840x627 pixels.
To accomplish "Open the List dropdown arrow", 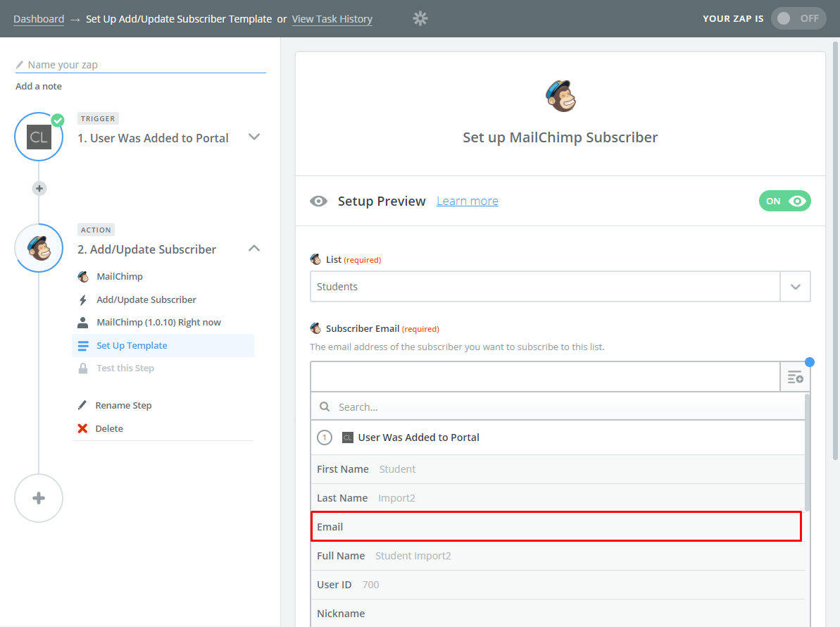I will [x=795, y=287].
